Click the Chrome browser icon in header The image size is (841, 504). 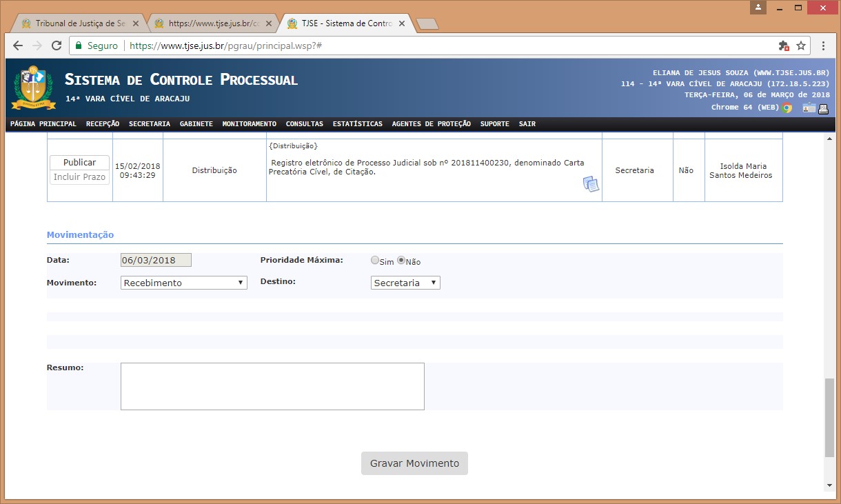[x=787, y=108]
